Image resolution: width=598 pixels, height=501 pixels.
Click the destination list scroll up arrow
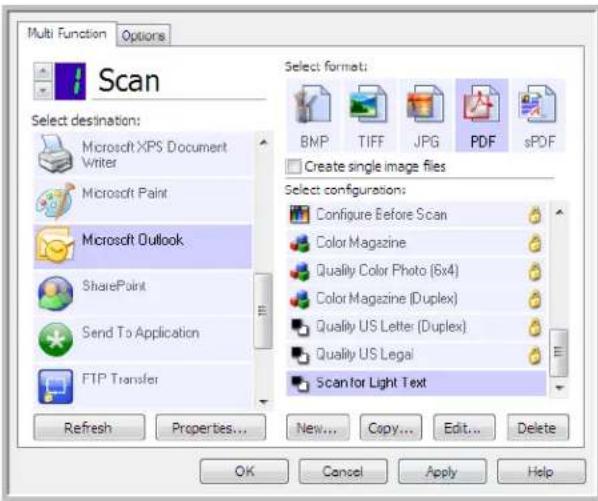click(263, 142)
